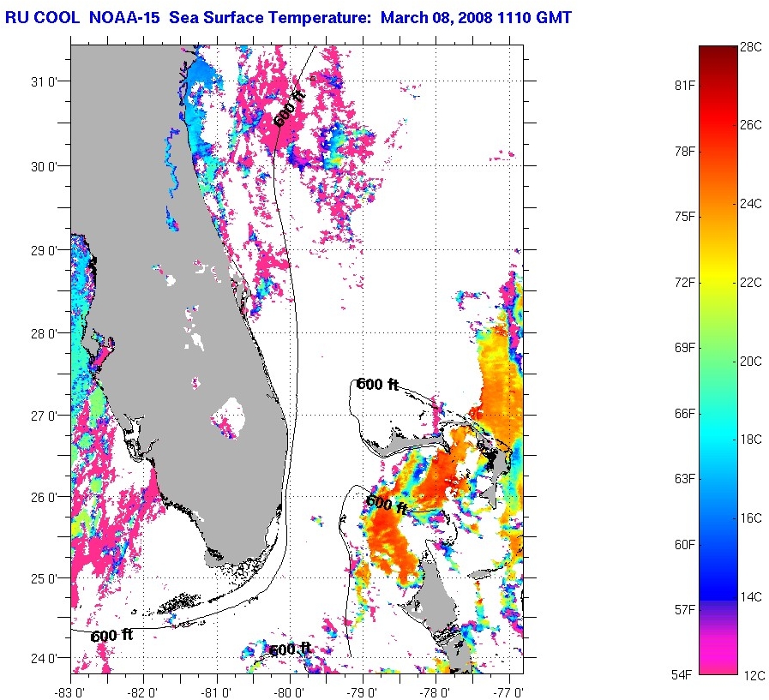
Task: Click the '600 ft' label near -80 longitude at 24 N
Action: point(291,649)
